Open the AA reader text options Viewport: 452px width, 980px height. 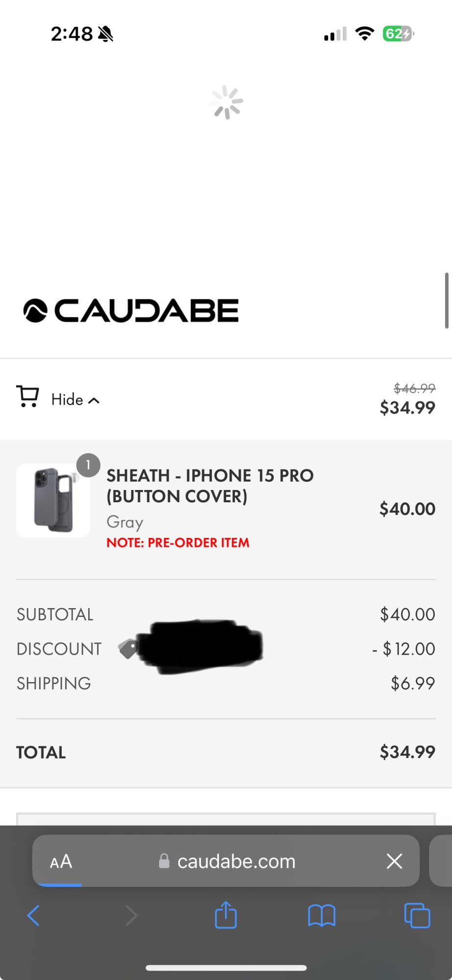61,861
